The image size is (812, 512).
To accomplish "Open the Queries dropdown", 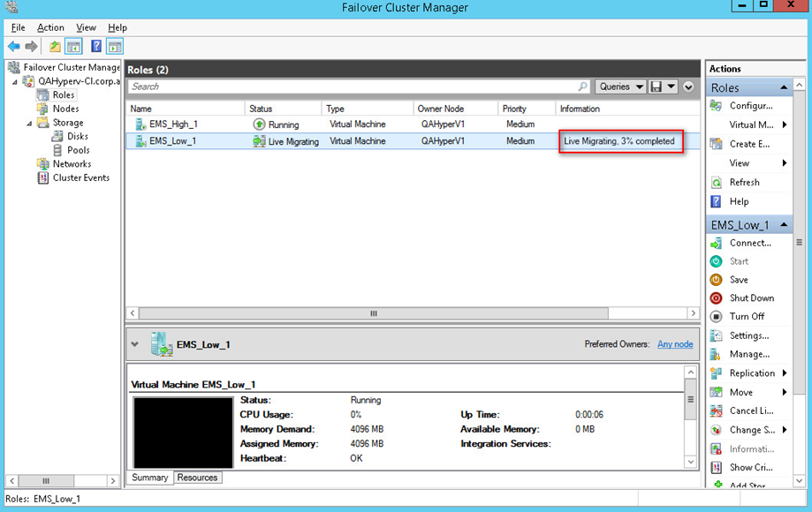I will [x=620, y=87].
